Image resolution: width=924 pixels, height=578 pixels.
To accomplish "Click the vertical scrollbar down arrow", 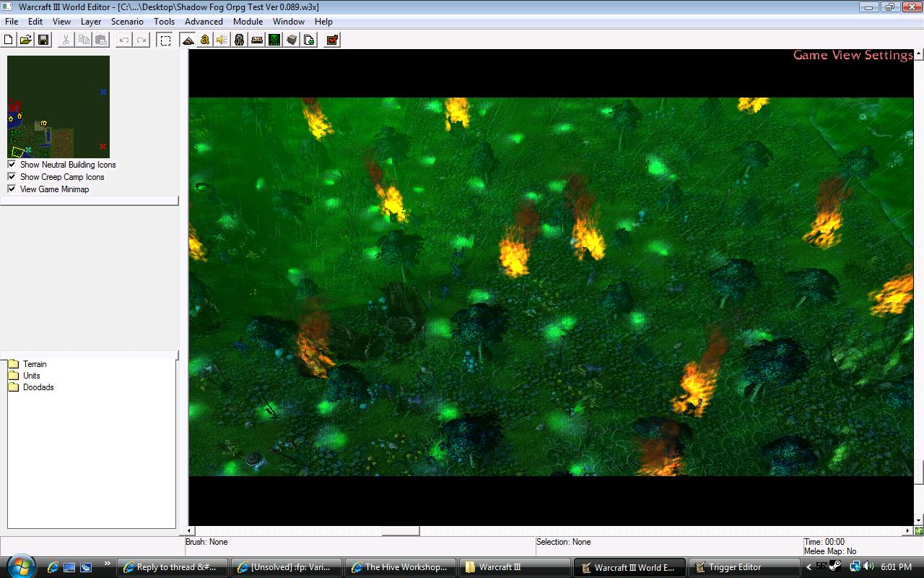I will click(x=918, y=520).
